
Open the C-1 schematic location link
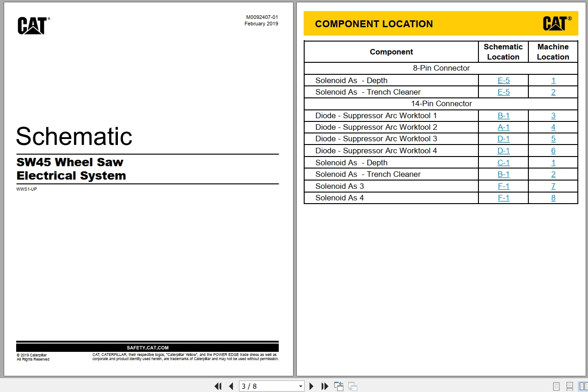click(503, 163)
